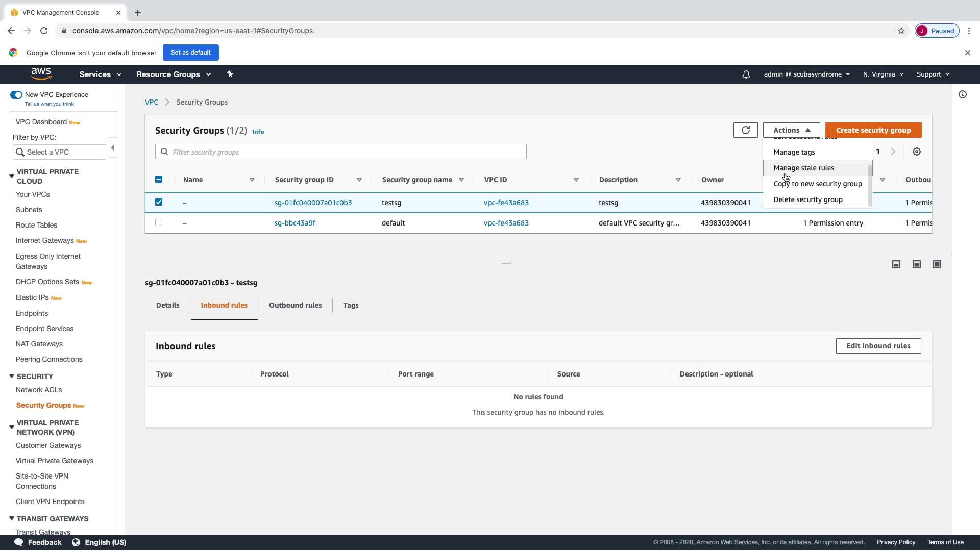The image size is (980, 551).
Task: Collapse the Virtual Private Cloud section
Action: click(x=12, y=176)
